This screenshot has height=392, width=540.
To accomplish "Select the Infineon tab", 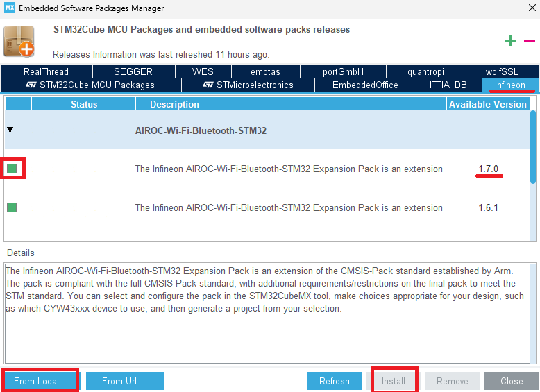I will (510, 85).
